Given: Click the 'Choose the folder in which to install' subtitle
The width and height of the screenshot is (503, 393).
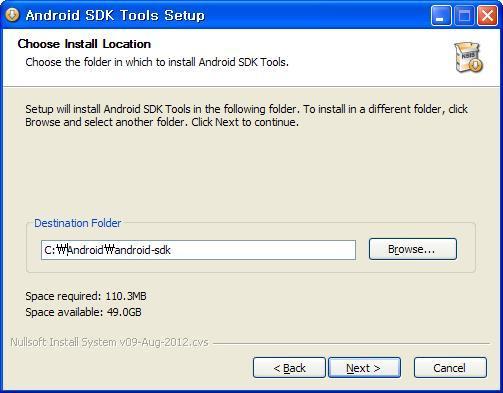Looking at the screenshot, I should coord(157,62).
